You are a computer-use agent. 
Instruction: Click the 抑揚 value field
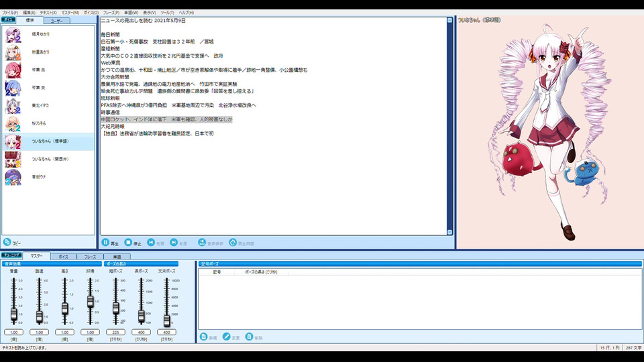point(91,332)
